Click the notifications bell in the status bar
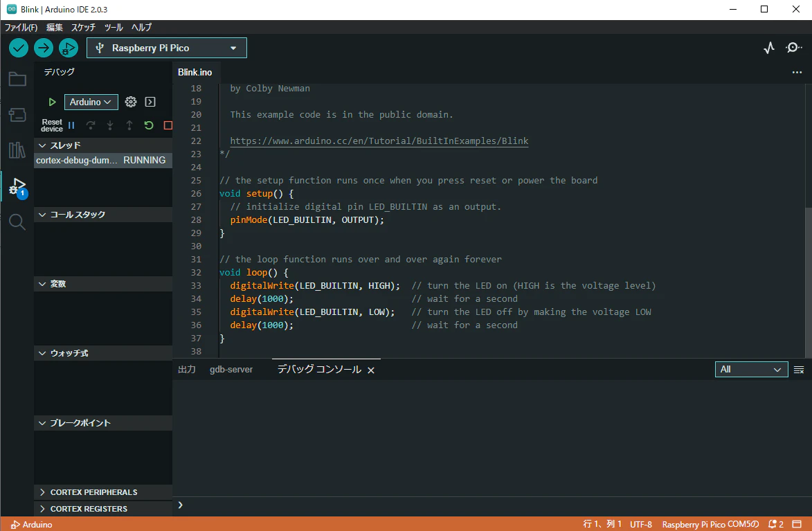Viewport: 812px width, 531px height. (x=775, y=524)
